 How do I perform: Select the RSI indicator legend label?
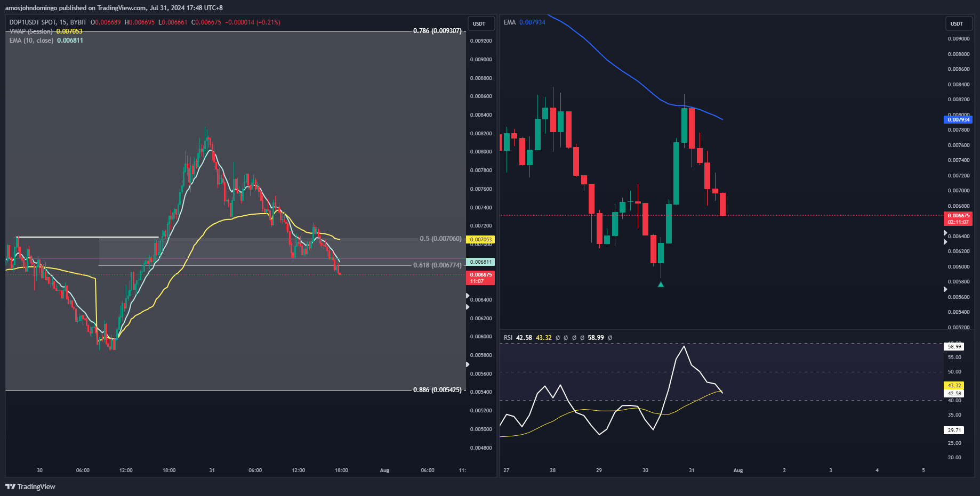[508, 338]
